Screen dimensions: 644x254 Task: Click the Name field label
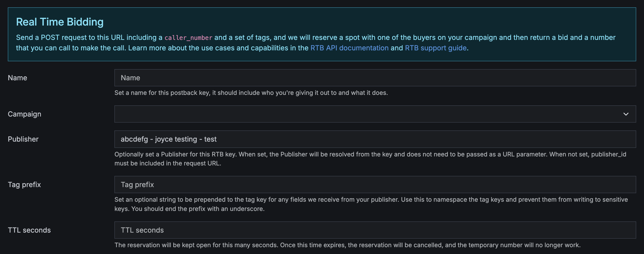(18, 78)
